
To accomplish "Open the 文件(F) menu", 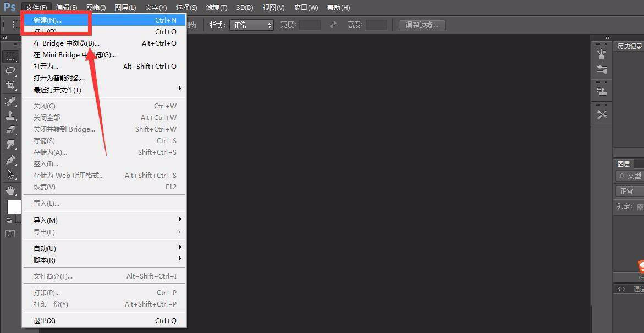I will tap(36, 7).
